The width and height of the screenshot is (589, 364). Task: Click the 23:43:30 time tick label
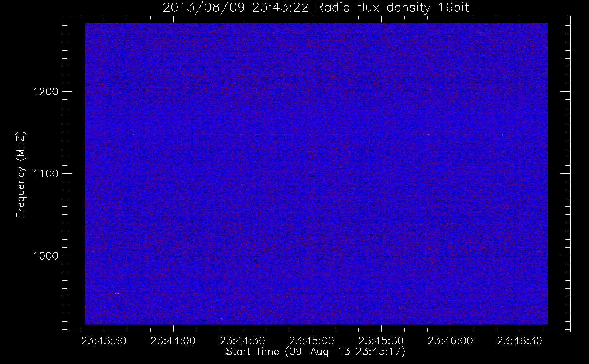[104, 341]
